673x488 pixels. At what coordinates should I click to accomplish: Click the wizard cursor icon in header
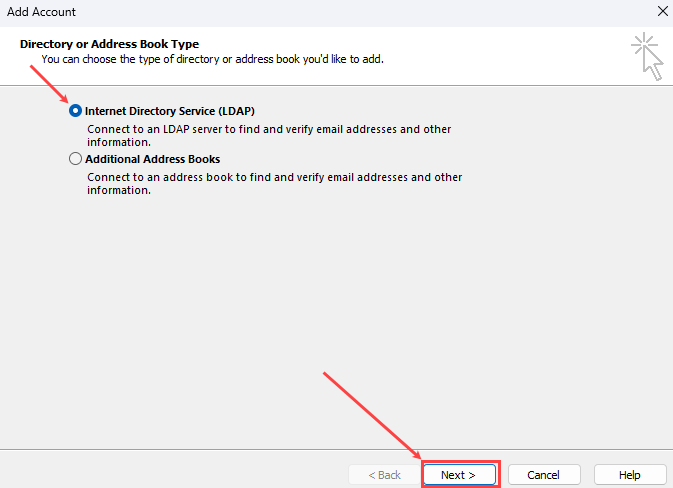(651, 63)
